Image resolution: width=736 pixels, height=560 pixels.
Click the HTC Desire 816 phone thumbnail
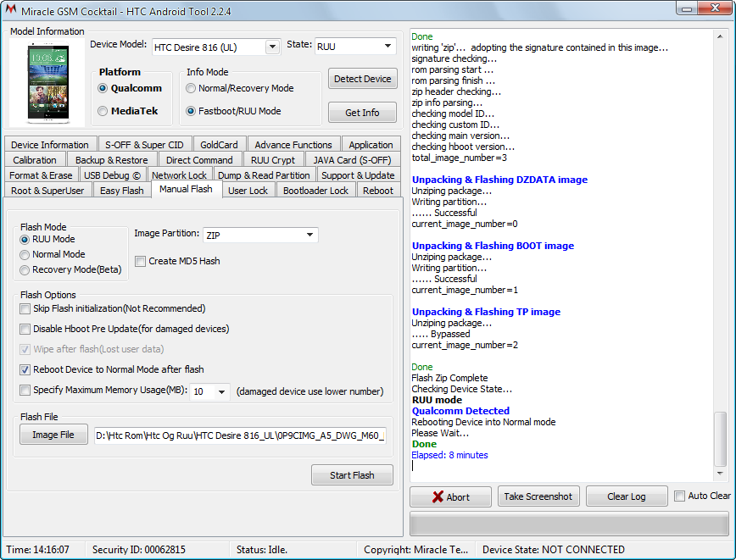pos(48,82)
